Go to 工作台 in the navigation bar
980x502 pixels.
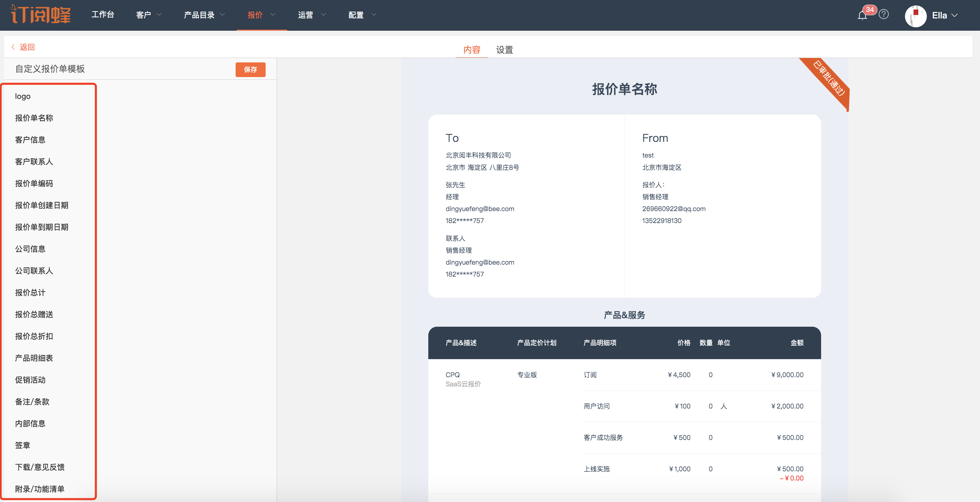coord(103,15)
